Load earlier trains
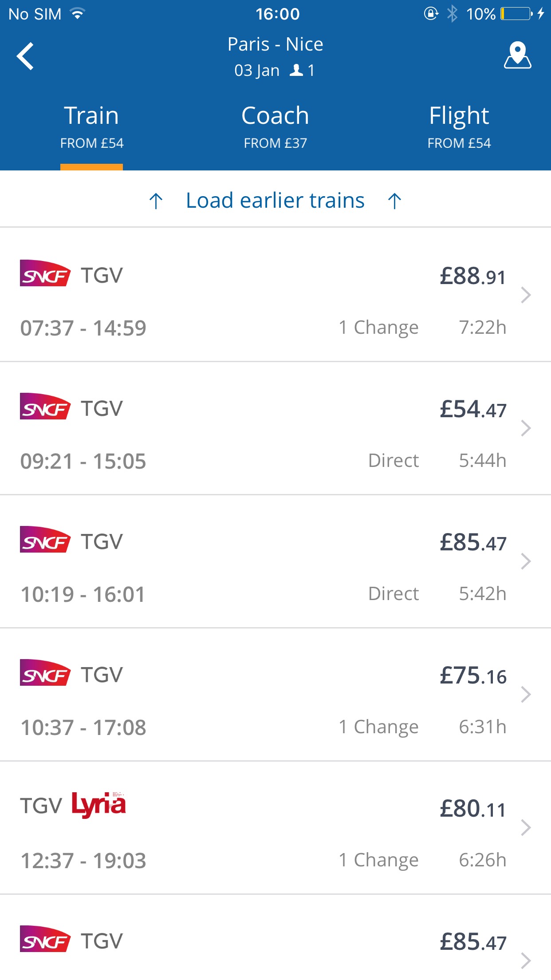Image resolution: width=551 pixels, height=980 pixels. coord(275,200)
